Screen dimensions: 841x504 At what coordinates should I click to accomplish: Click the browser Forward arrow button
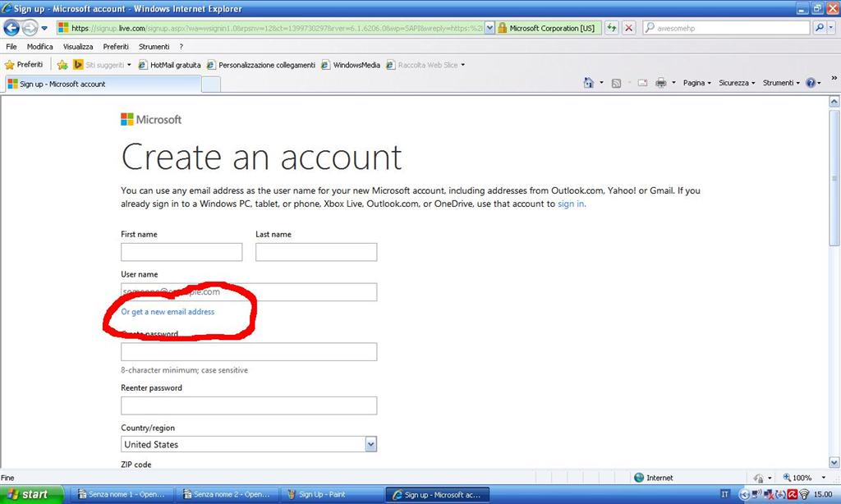(x=30, y=28)
